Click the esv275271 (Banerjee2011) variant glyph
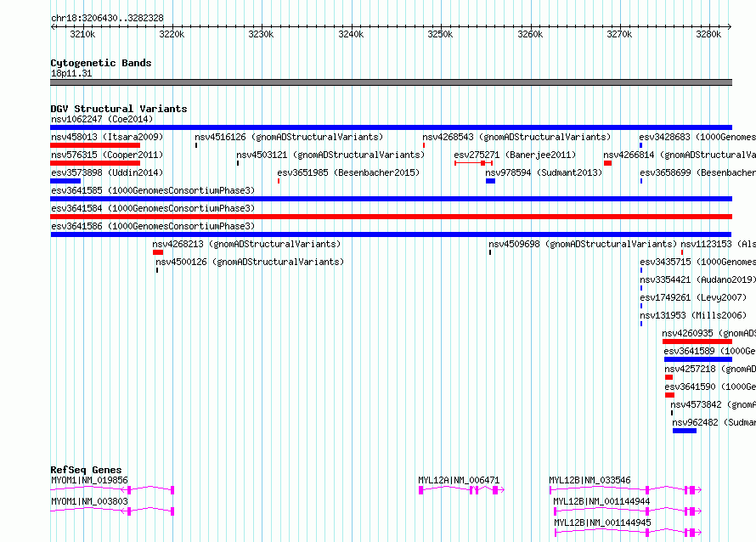Viewport: 756px width, 542px height. (x=473, y=163)
